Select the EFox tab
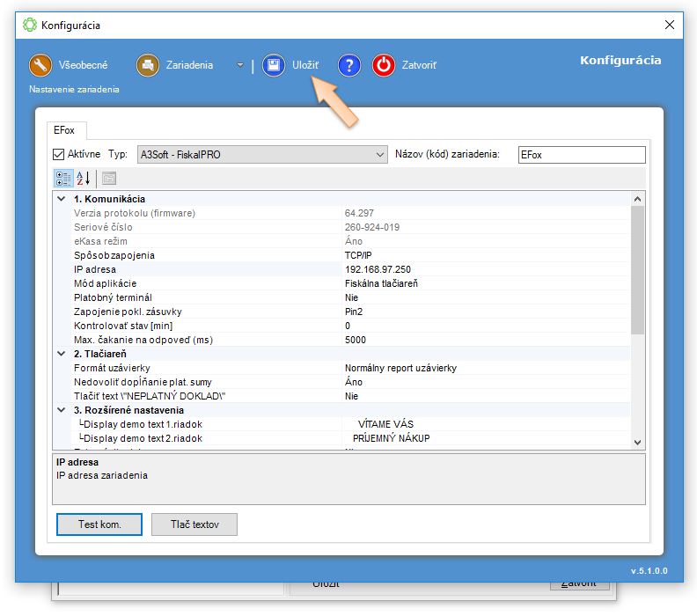Viewport: 697px width, 616px height. (x=64, y=130)
